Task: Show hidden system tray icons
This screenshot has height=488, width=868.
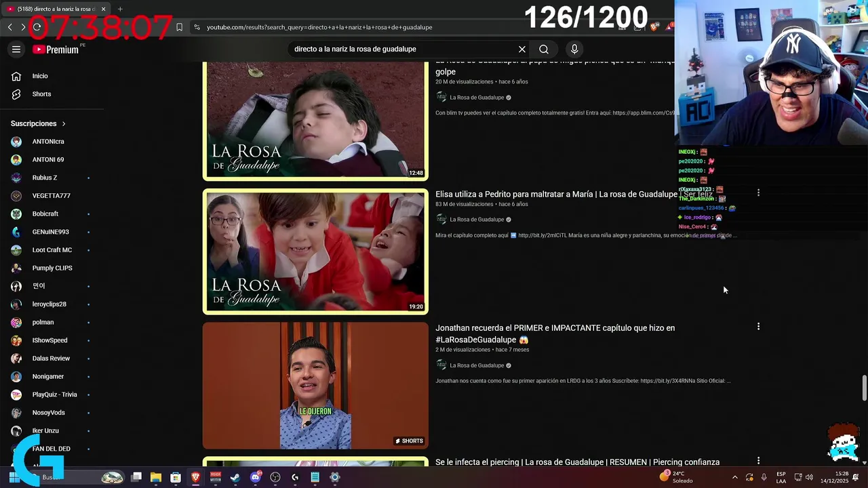Action: tap(734, 477)
